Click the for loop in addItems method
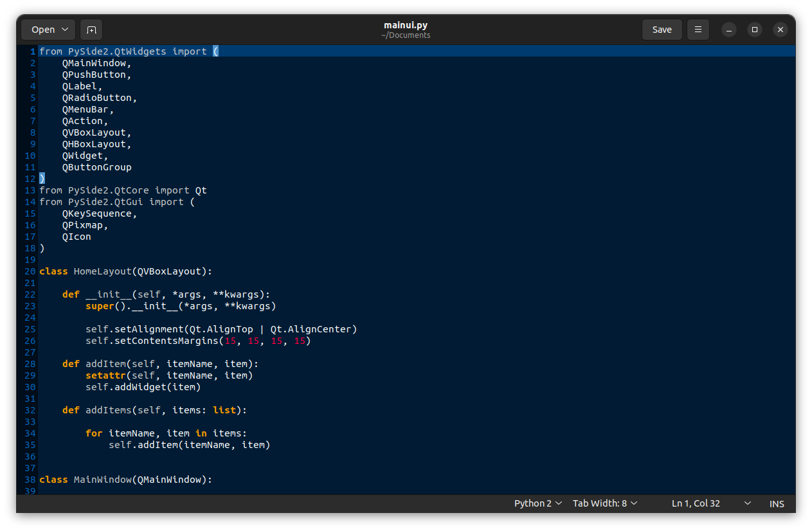 [x=93, y=433]
